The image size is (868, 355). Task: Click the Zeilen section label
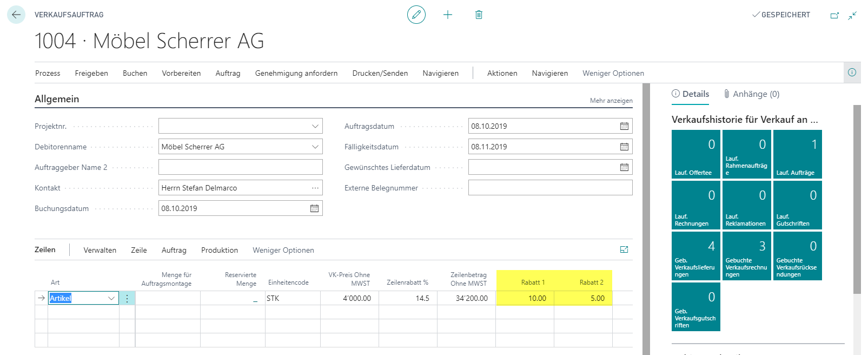(x=45, y=249)
